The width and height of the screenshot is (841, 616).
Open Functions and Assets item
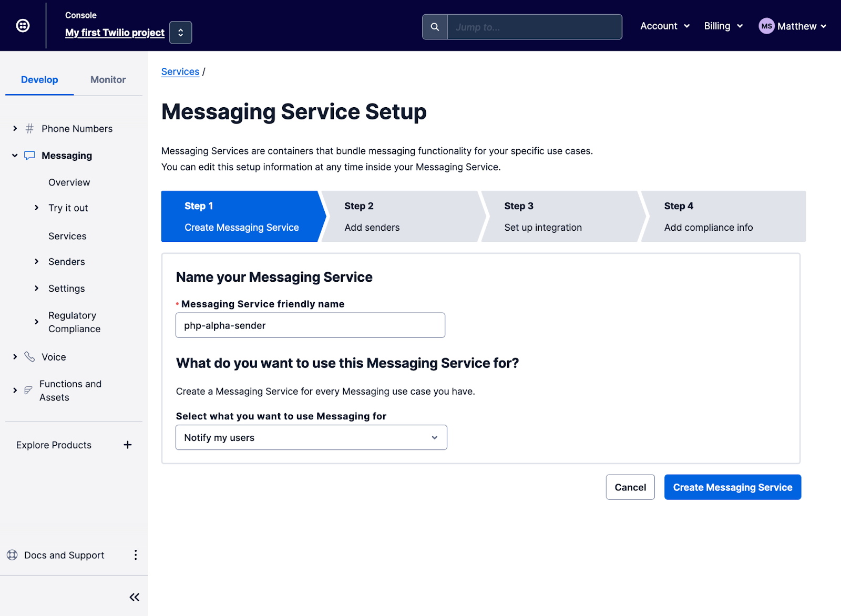[70, 391]
